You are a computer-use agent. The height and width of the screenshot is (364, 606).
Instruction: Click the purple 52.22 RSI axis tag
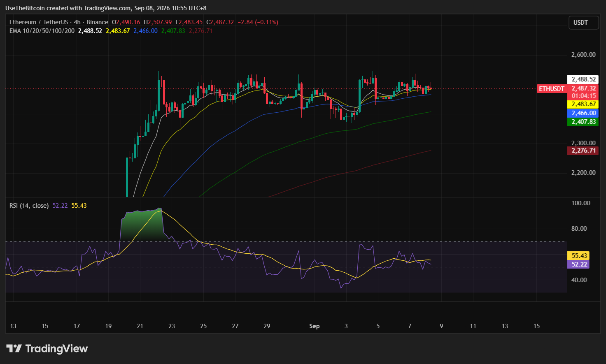pyautogui.click(x=578, y=264)
